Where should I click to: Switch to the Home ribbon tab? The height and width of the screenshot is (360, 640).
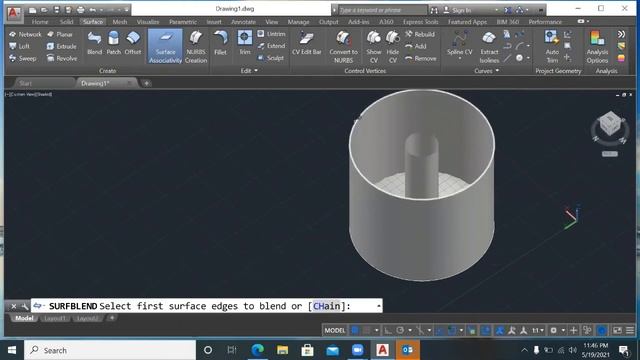click(x=40, y=22)
